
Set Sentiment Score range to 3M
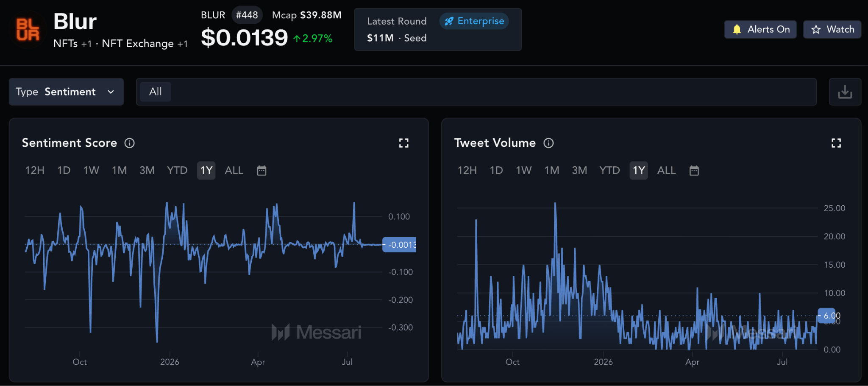147,171
